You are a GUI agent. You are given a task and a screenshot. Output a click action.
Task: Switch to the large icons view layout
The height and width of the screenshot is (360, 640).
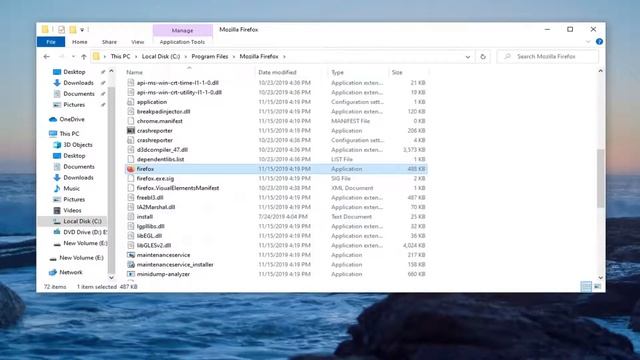[x=598, y=287]
